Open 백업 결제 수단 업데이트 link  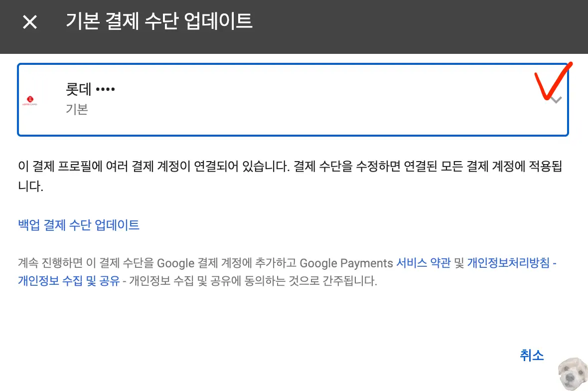coord(78,225)
